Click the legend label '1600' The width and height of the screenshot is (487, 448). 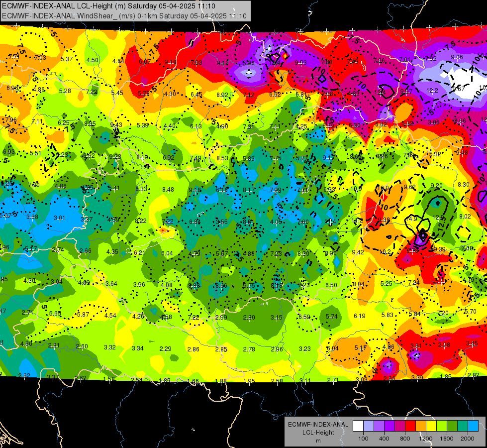point(447,439)
